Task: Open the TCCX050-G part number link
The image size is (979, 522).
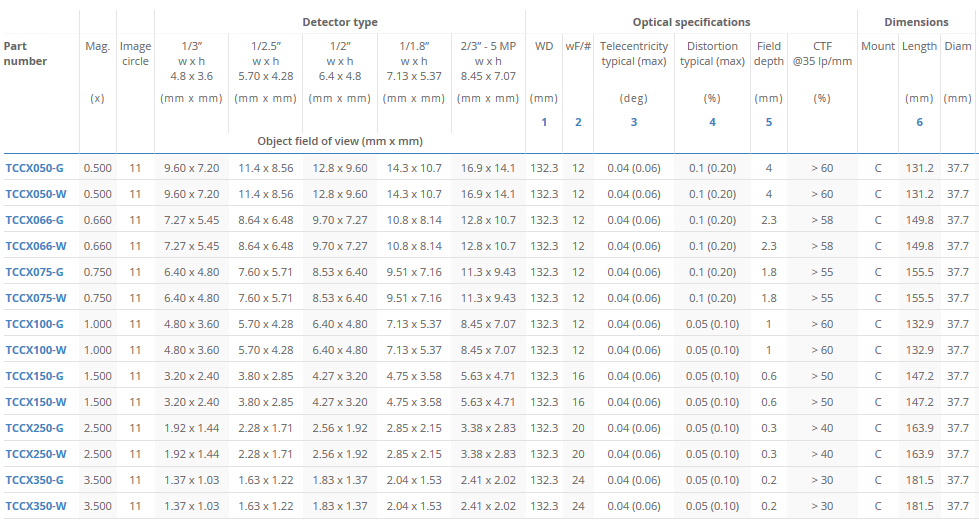Action: click(34, 168)
